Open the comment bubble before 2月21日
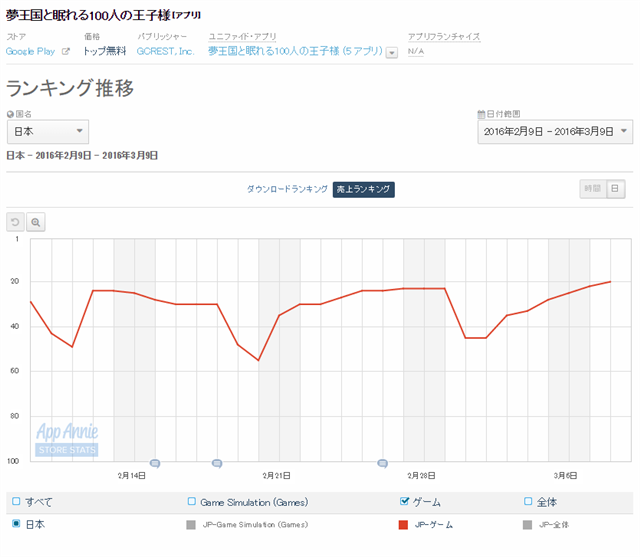This screenshot has height=557, width=640. pyautogui.click(x=217, y=463)
